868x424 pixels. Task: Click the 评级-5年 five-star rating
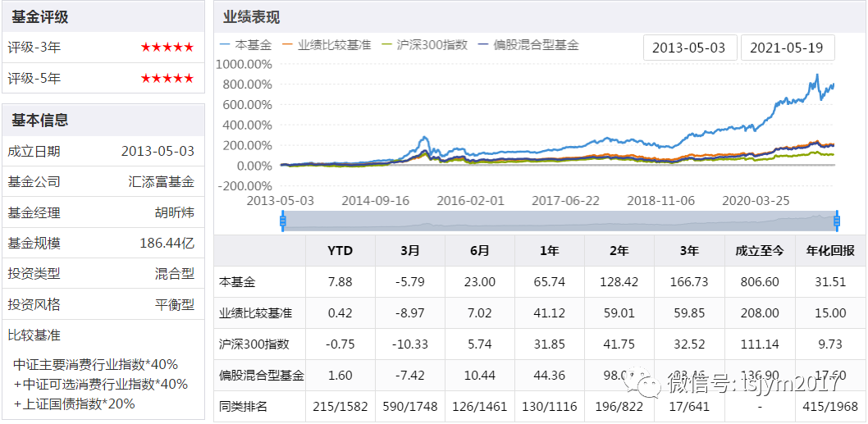point(167,79)
